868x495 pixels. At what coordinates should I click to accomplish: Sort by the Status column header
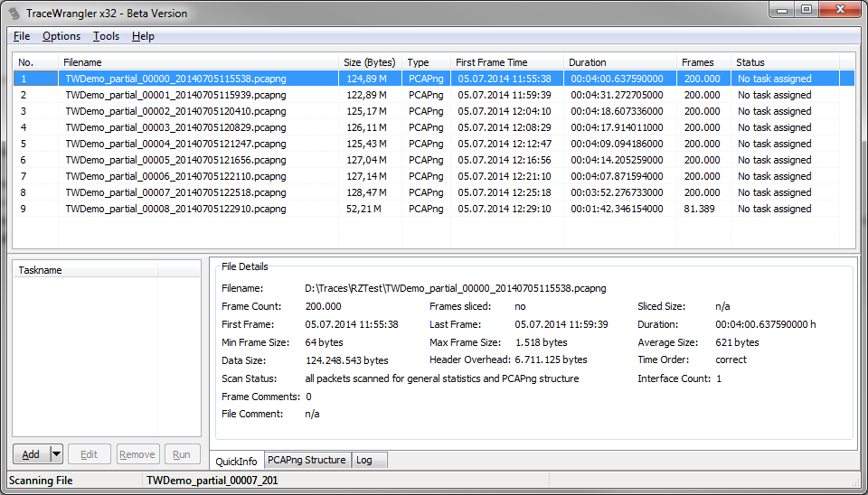click(785, 62)
